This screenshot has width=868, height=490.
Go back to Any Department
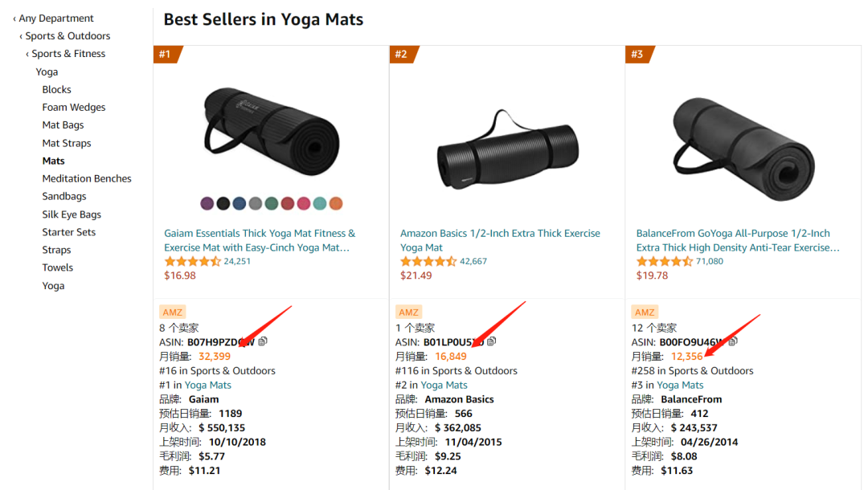[53, 18]
